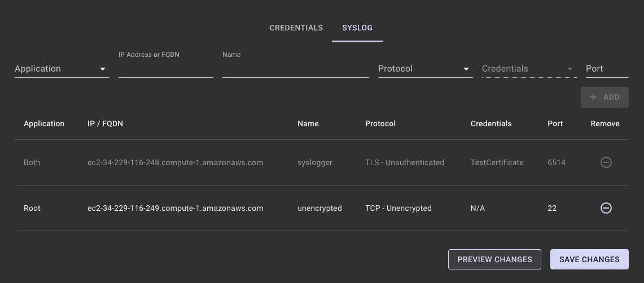This screenshot has height=283, width=644.
Task: Click into the Name input field
Action: [295, 69]
